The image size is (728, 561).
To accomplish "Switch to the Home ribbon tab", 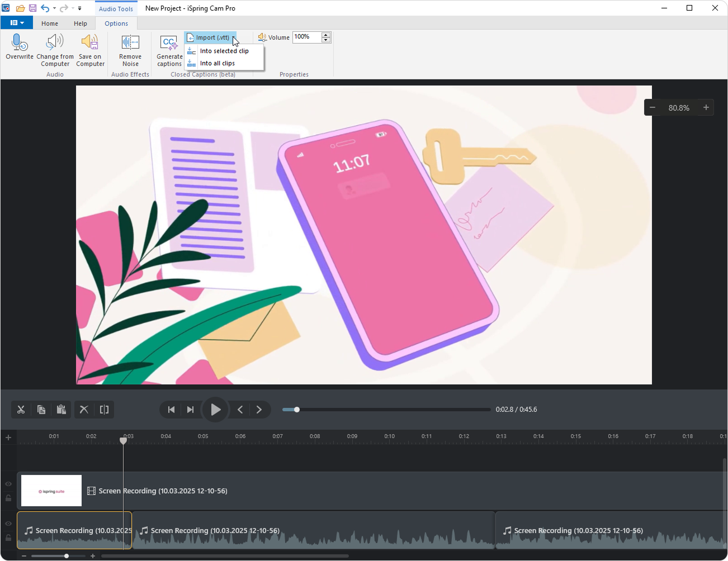I will point(50,23).
